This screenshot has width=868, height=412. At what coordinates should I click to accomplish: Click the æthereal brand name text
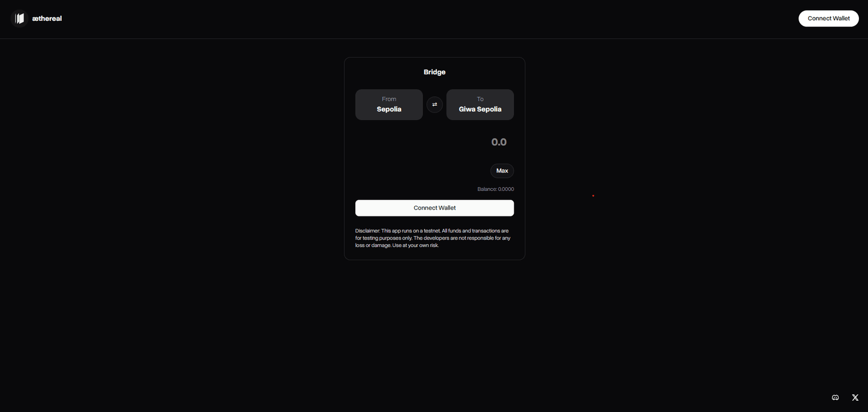[47, 19]
